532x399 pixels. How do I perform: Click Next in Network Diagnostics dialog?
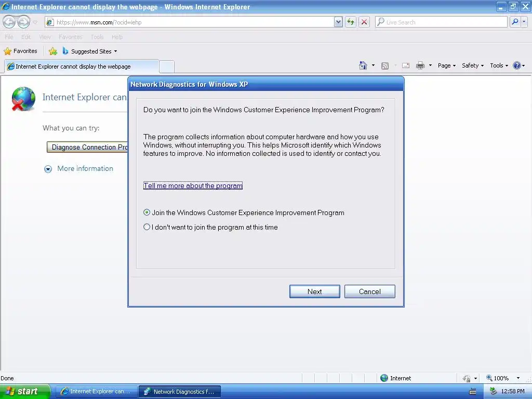(x=314, y=291)
